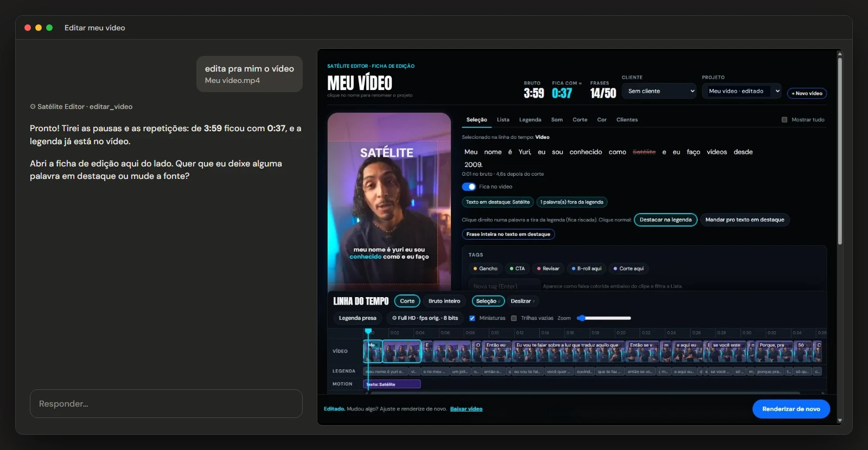This screenshot has height=450, width=868.
Task: Click Frase inteira no texto em destaque
Action: pyautogui.click(x=508, y=234)
